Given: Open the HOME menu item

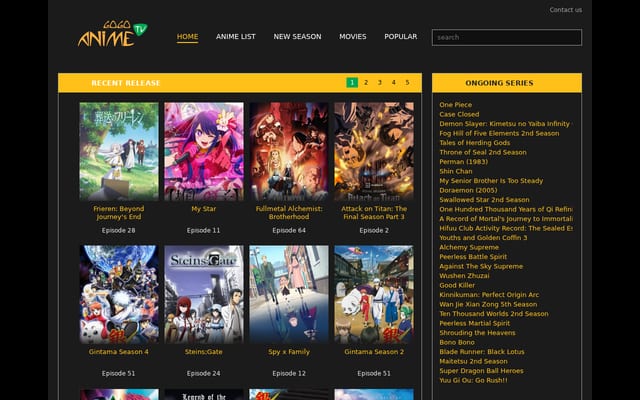Looking at the screenshot, I should pyautogui.click(x=187, y=37).
